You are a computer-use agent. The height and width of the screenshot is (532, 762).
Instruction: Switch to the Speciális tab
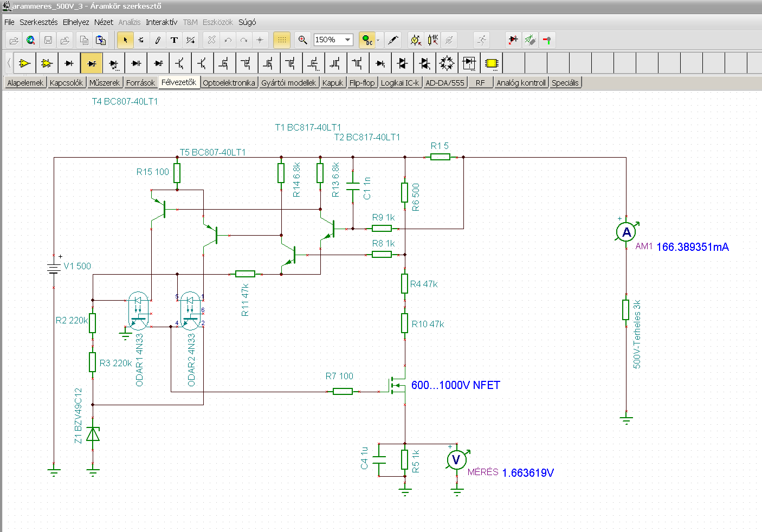pyautogui.click(x=565, y=83)
